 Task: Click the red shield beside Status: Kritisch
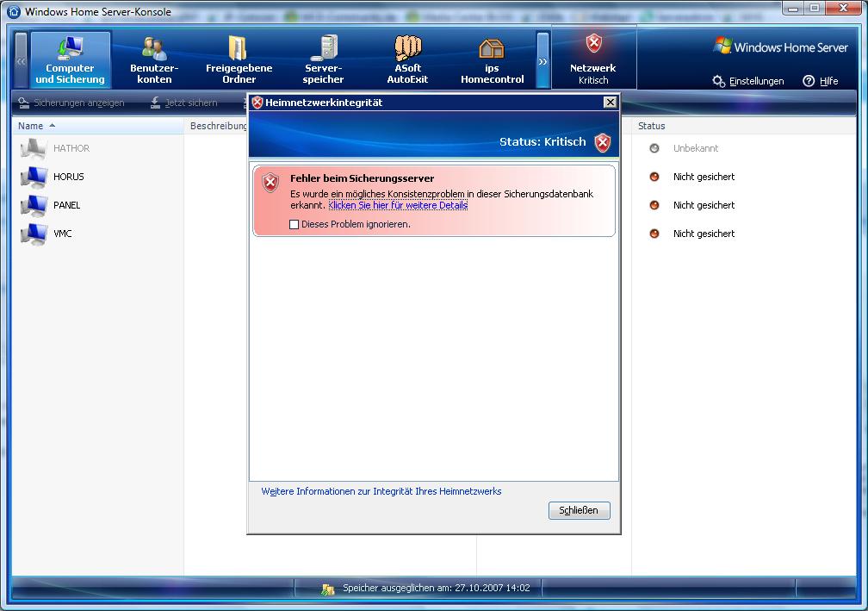click(x=603, y=142)
